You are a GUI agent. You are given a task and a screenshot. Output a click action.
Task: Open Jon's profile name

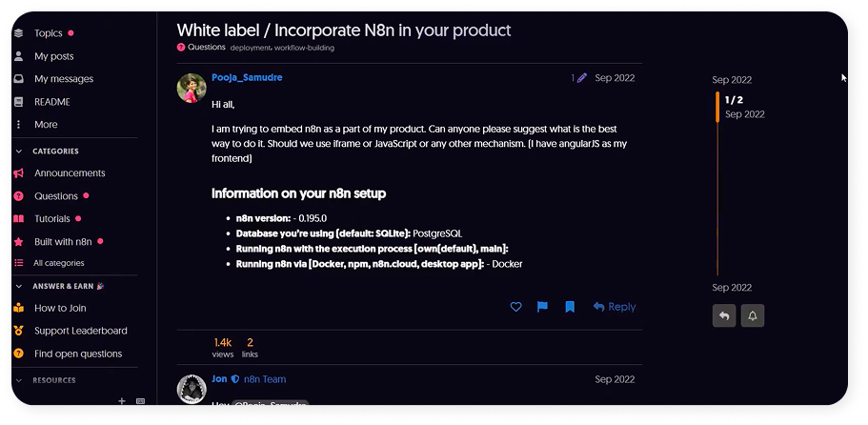pyautogui.click(x=220, y=379)
